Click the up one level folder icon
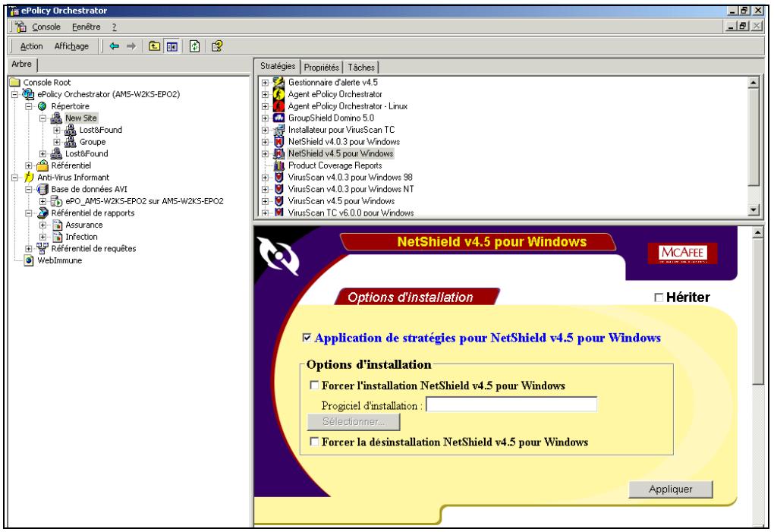774x532 pixels. point(155,46)
